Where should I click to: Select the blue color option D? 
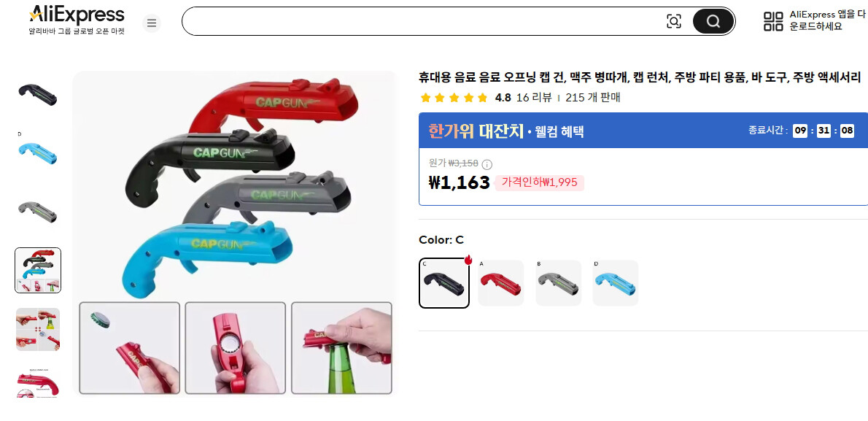tap(616, 283)
